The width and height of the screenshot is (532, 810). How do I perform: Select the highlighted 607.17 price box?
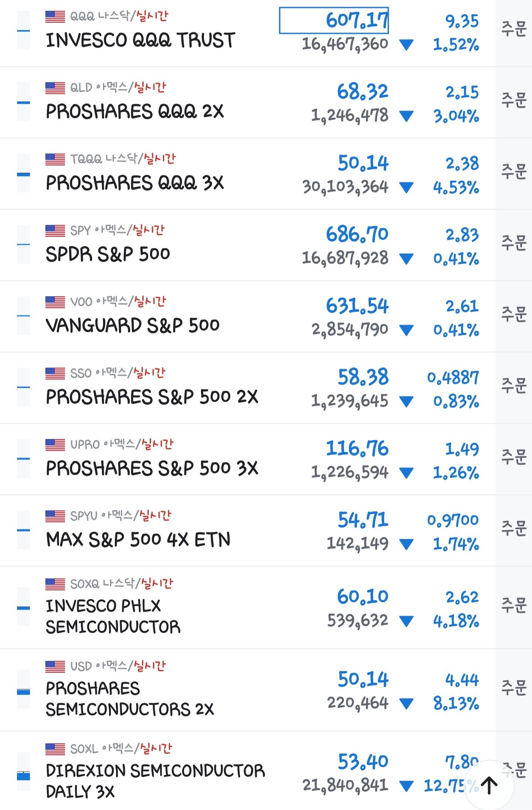(334, 20)
